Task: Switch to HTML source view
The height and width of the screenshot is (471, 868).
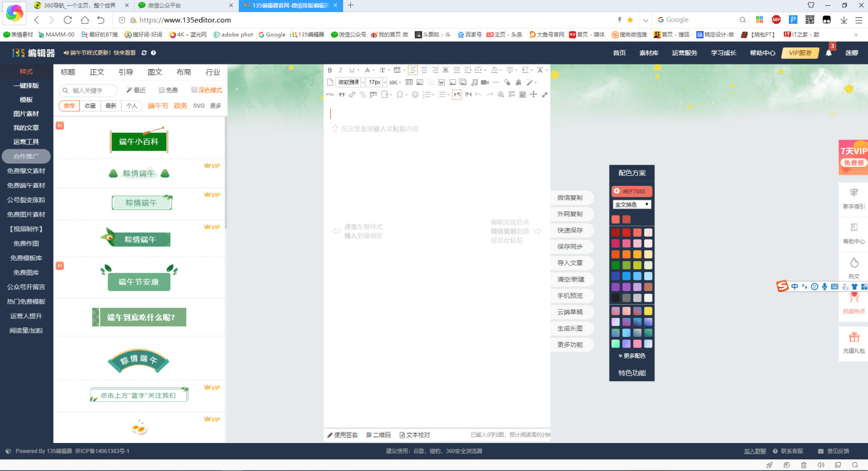Action: (330, 95)
